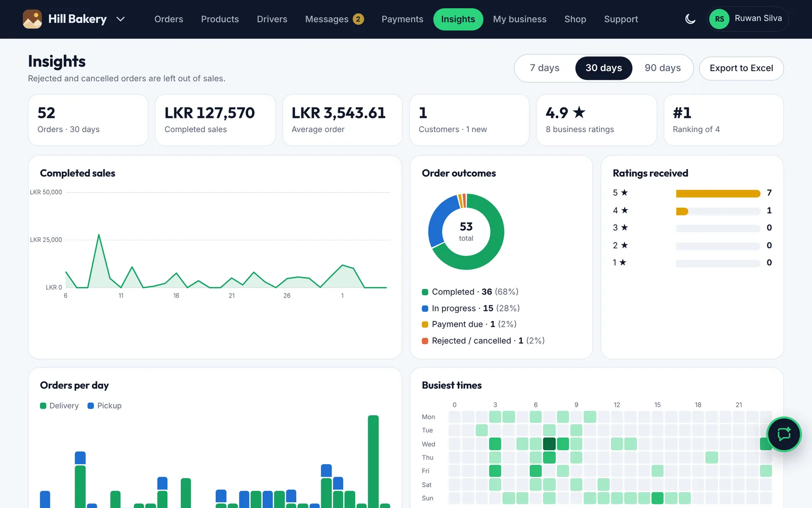This screenshot has width=812, height=508.
Task: Click the 52 Orders stat card
Action: pyautogui.click(x=88, y=120)
